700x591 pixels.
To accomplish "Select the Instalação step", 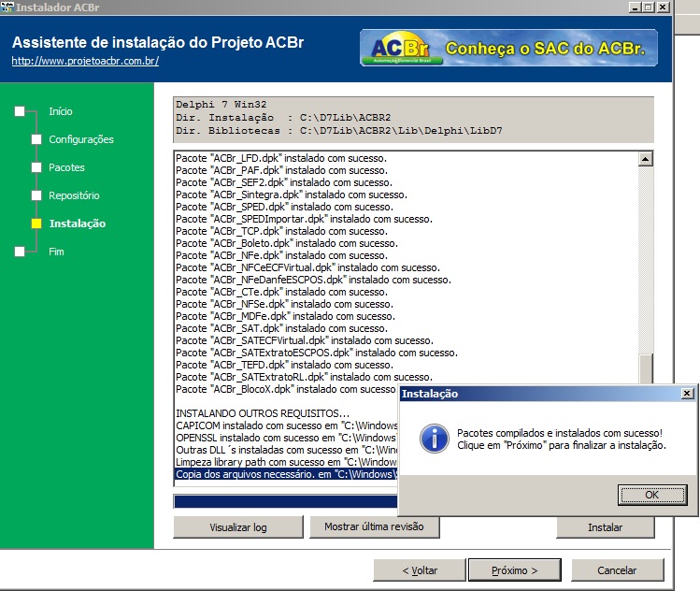I will tap(78, 223).
